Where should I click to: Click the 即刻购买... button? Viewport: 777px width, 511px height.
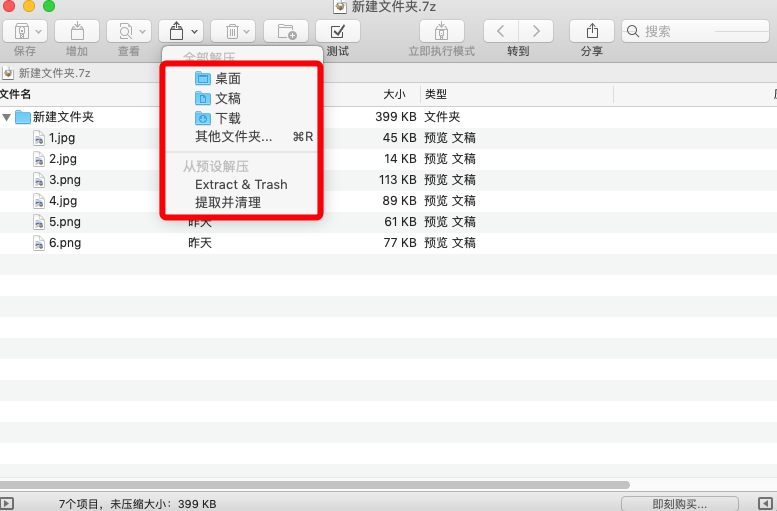tap(679, 504)
